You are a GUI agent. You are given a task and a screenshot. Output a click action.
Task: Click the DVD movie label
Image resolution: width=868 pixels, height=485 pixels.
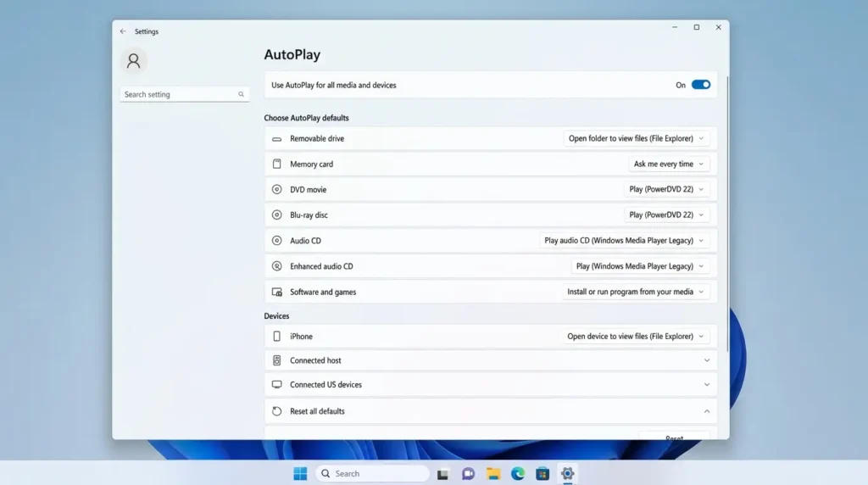[x=309, y=190]
